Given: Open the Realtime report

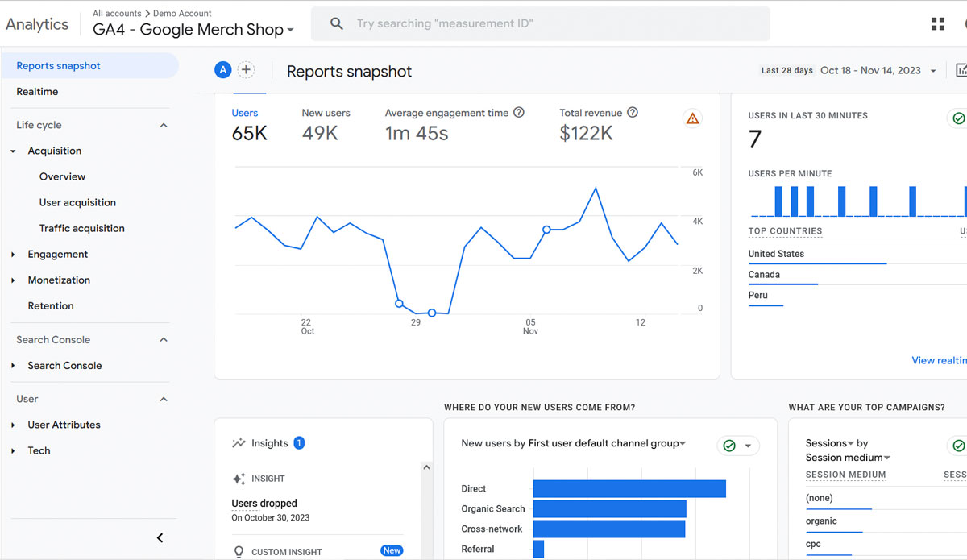Looking at the screenshot, I should (x=37, y=92).
